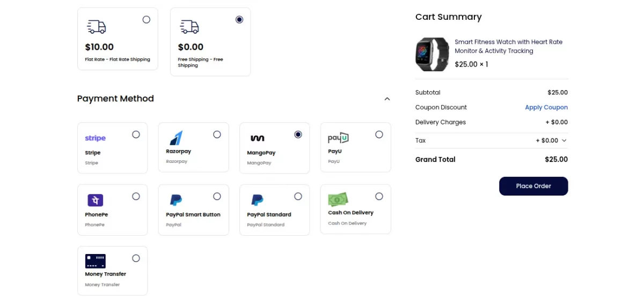Click the PayU logo icon
The image size is (644, 306).
pos(338,138)
